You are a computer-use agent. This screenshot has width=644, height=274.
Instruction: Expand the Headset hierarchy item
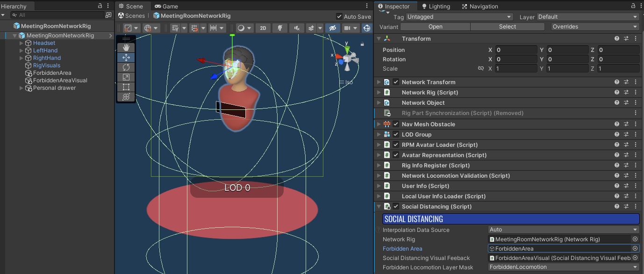pos(21,43)
